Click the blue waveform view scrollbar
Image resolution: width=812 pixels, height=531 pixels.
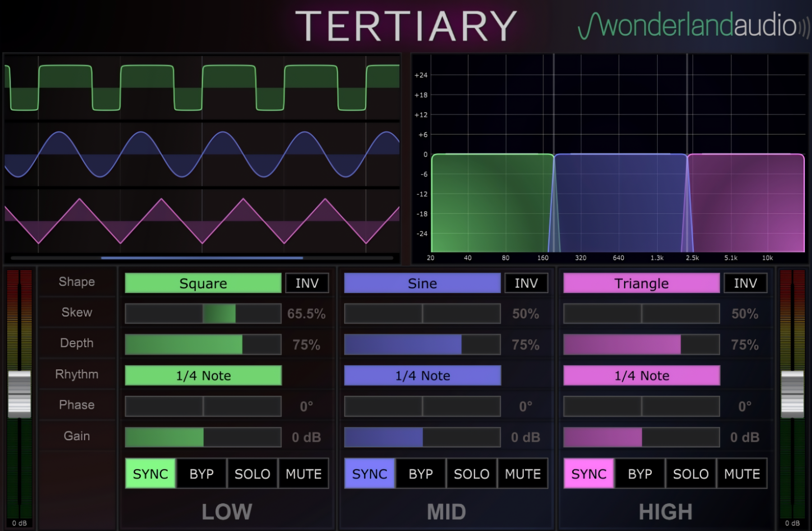pyautogui.click(x=202, y=258)
